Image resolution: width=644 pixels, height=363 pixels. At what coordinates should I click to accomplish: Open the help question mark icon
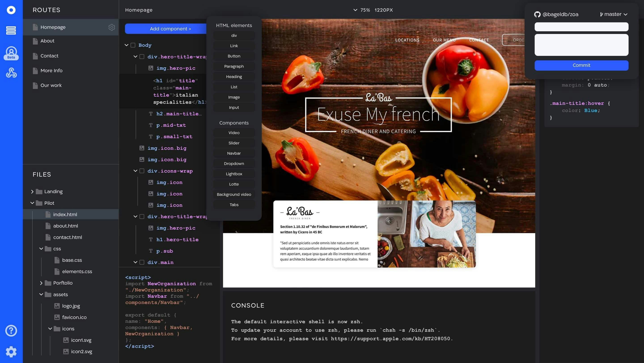pyautogui.click(x=11, y=331)
